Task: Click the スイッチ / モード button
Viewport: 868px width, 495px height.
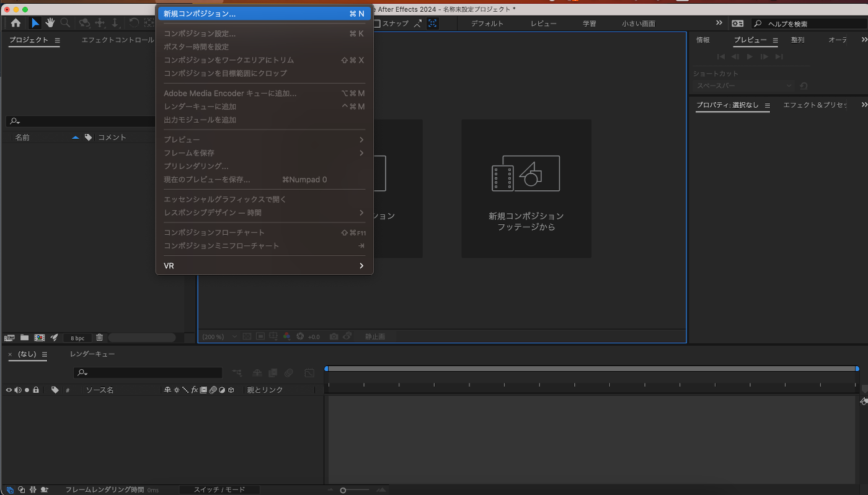Action: click(x=219, y=489)
